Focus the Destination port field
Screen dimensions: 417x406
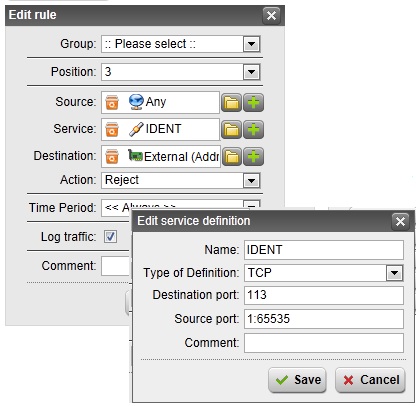[324, 295]
